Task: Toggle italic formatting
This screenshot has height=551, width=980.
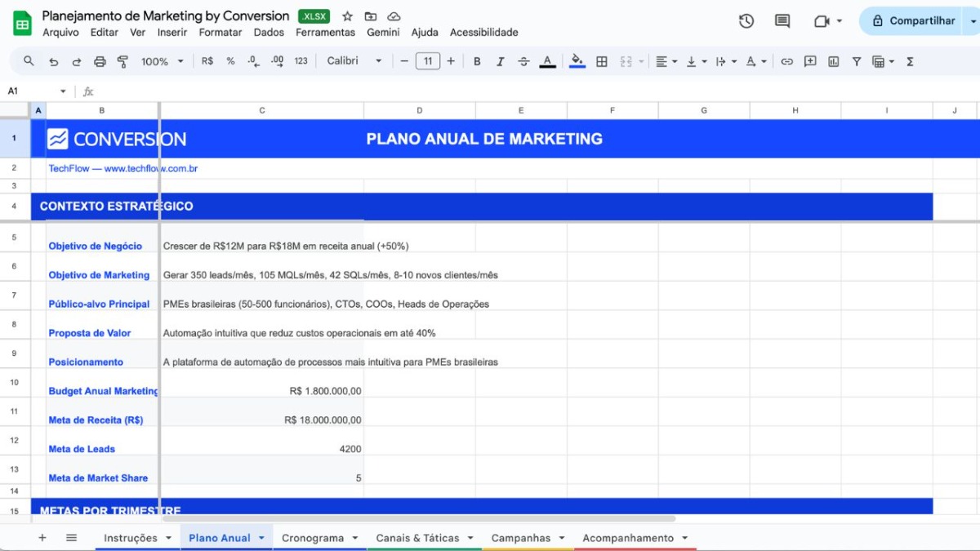Action: point(500,60)
